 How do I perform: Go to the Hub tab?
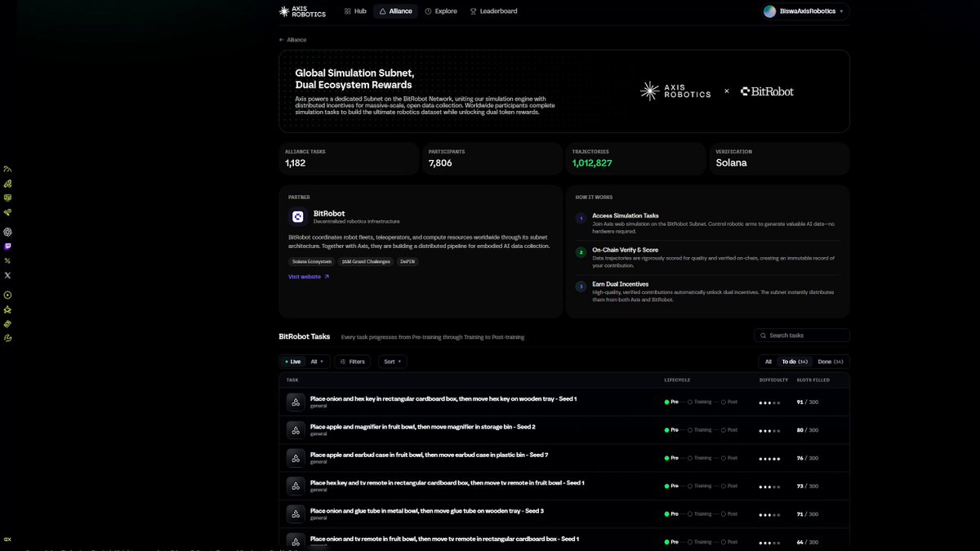click(x=355, y=11)
